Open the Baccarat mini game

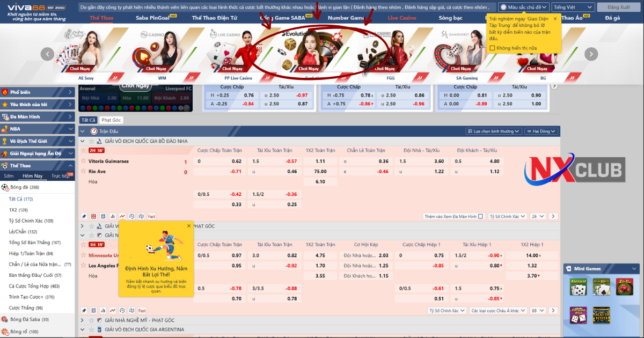[577, 287]
